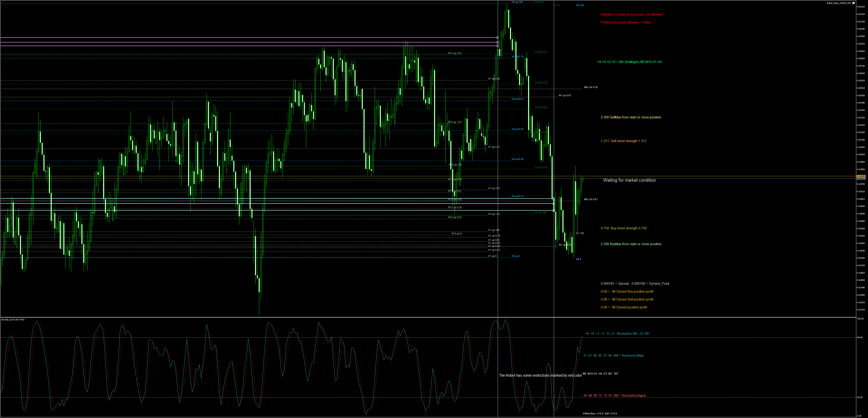Click the expert advisor hat icon beside Babel_Steps
The width and height of the screenshot is (868, 418).
point(854,3)
